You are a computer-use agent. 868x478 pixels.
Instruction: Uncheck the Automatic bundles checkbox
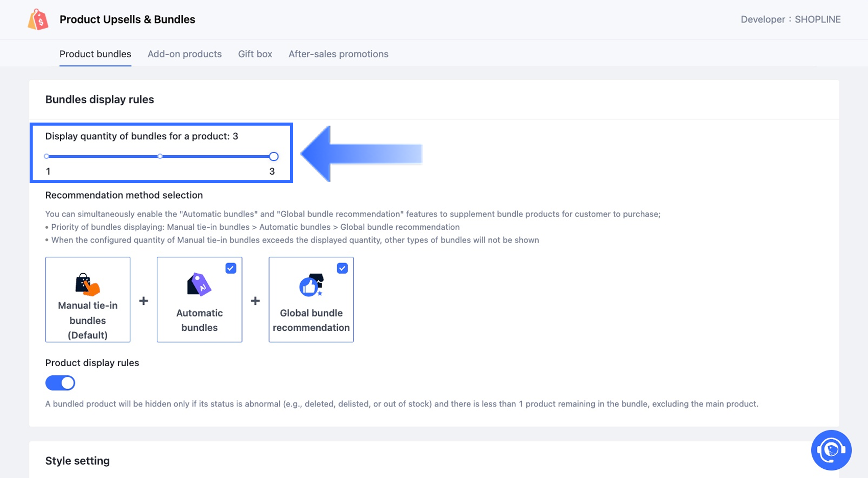tap(231, 268)
